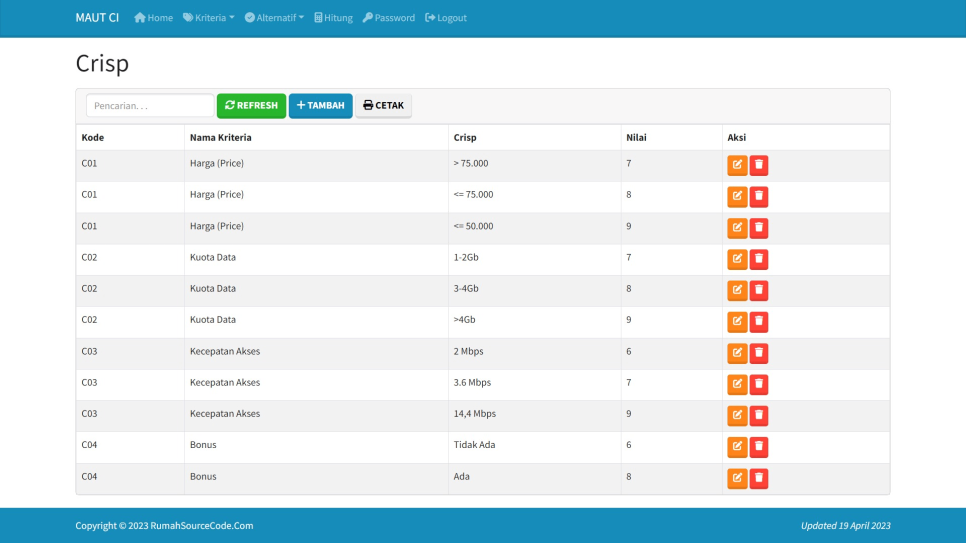
Task: Edit the Kecepatan Akses 14,4 Mbps entry
Action: (x=737, y=416)
